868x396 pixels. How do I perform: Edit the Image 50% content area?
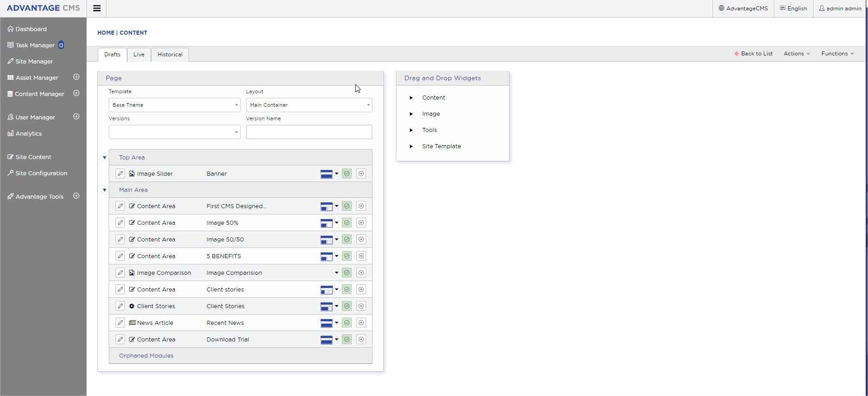click(120, 223)
